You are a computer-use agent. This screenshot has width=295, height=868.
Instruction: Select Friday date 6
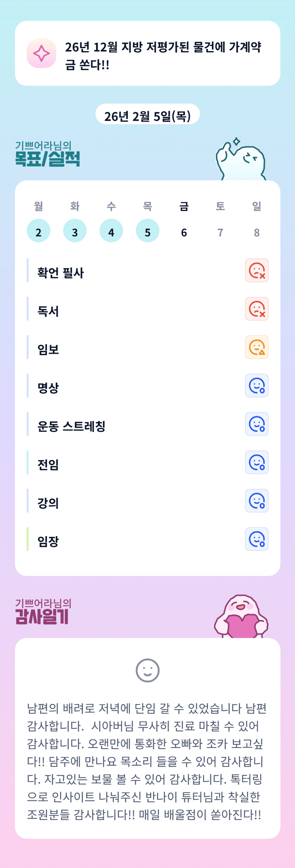coord(184,232)
